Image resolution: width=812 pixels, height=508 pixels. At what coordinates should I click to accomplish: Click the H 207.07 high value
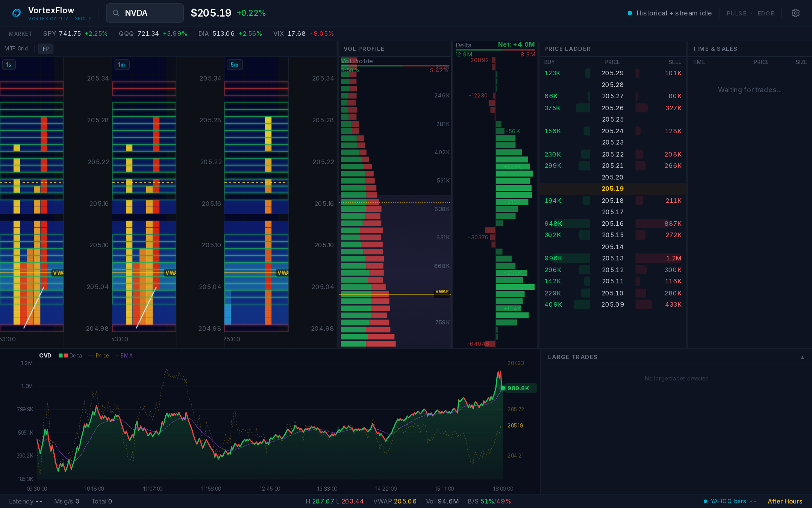pos(320,501)
